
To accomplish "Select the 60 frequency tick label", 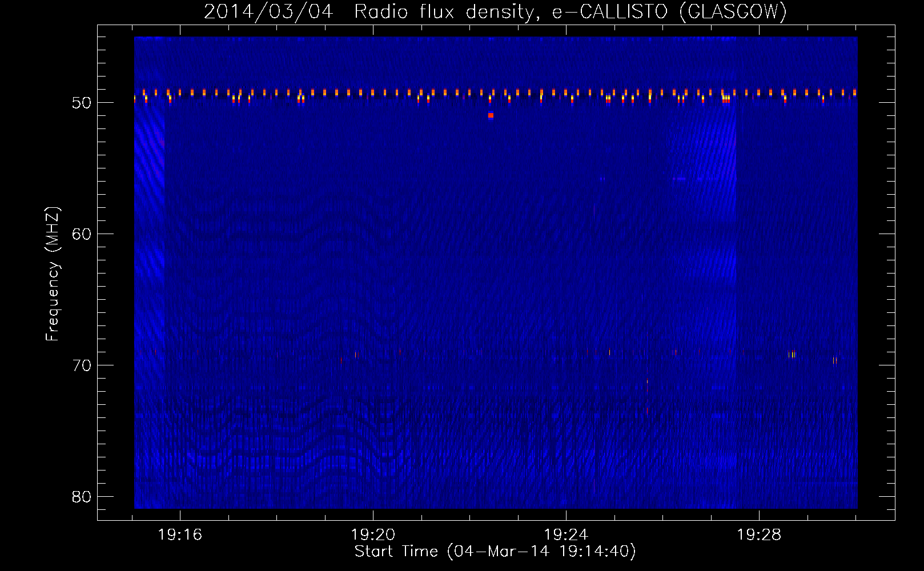I will coord(82,234).
